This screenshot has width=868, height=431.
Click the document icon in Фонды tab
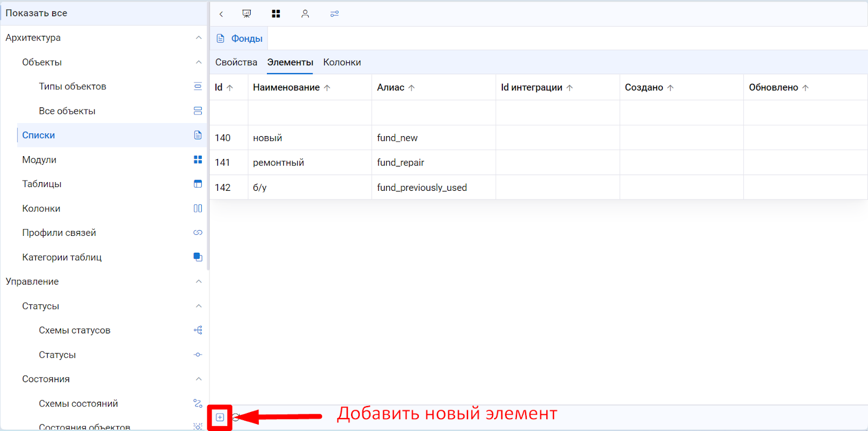click(220, 38)
